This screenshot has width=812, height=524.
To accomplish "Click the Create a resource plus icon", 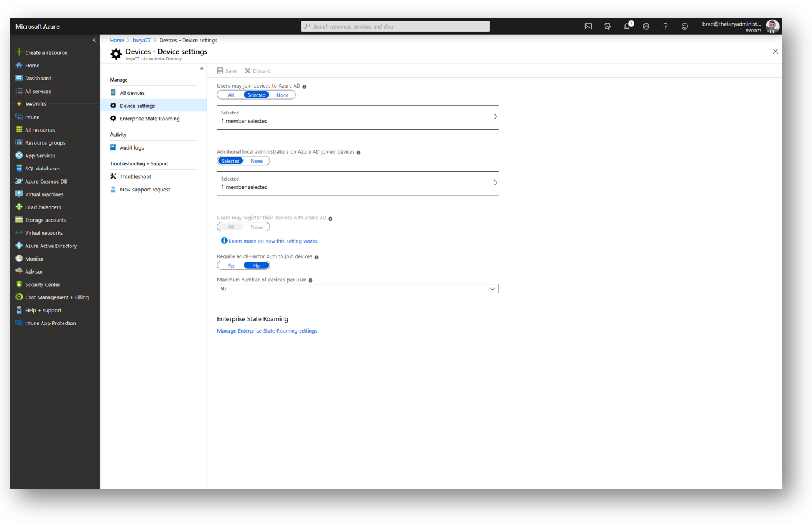I will 19,52.
